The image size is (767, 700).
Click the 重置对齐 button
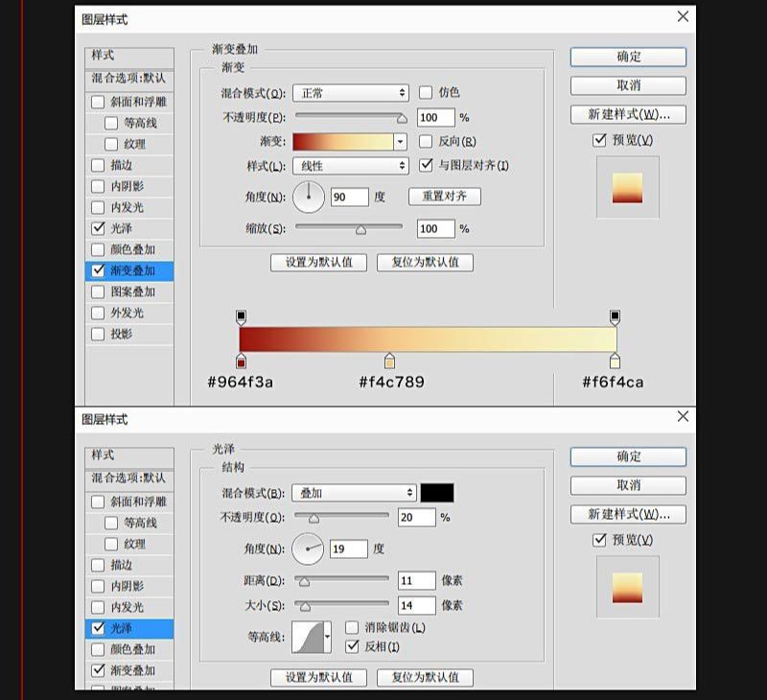(x=445, y=197)
